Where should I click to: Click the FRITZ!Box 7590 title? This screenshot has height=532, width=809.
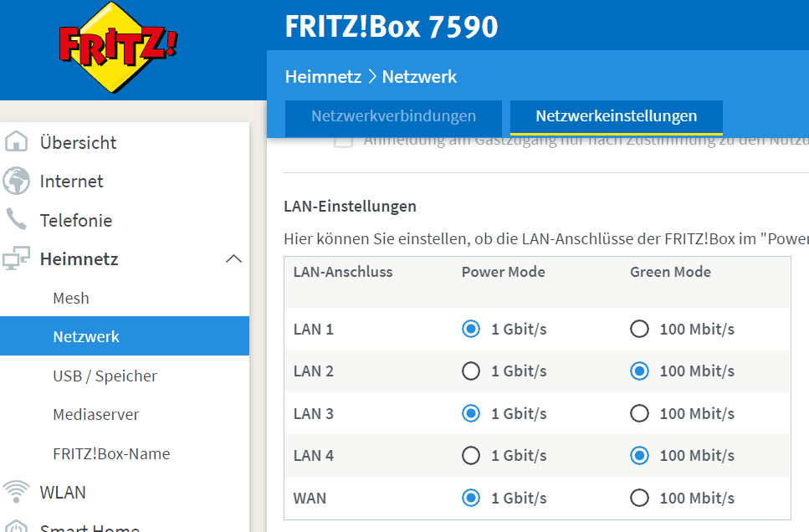391,26
